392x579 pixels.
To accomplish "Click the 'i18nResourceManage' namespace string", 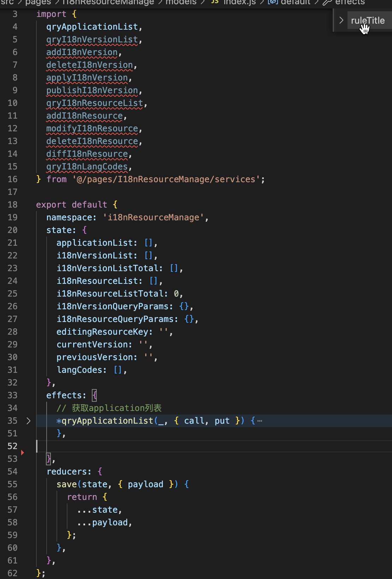I will (x=153, y=217).
